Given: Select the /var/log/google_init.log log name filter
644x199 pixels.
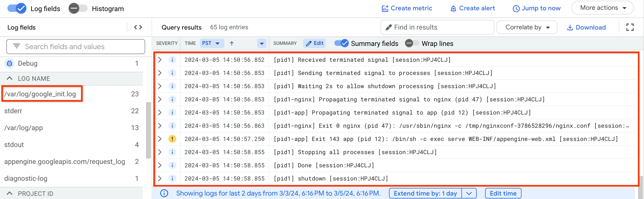Looking at the screenshot, I should [x=40, y=94].
